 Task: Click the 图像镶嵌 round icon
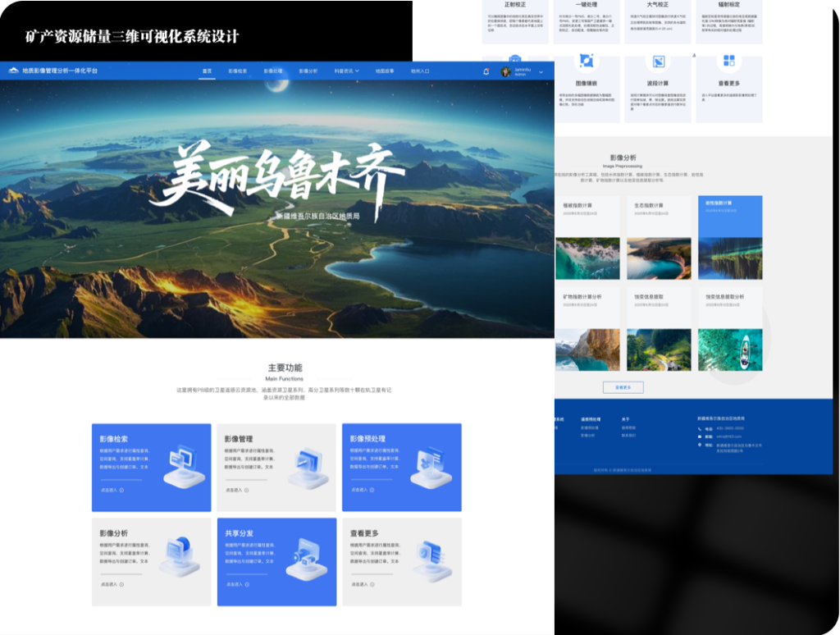[587, 62]
